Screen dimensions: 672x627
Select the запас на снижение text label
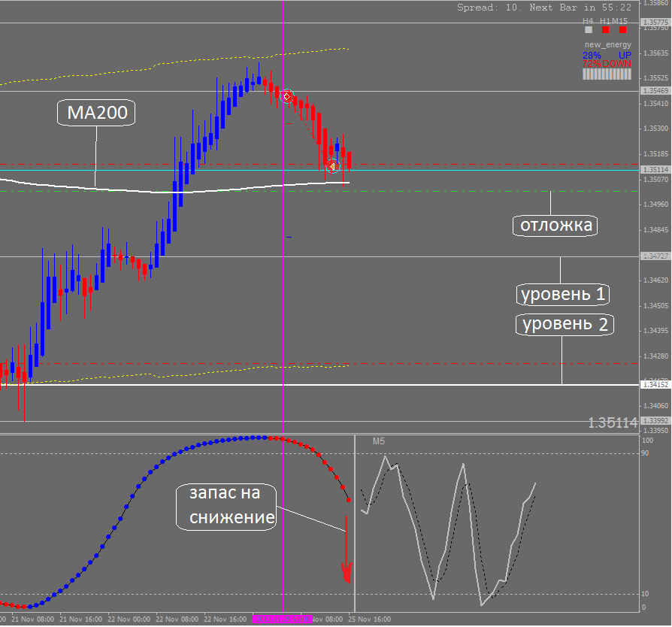(226, 507)
